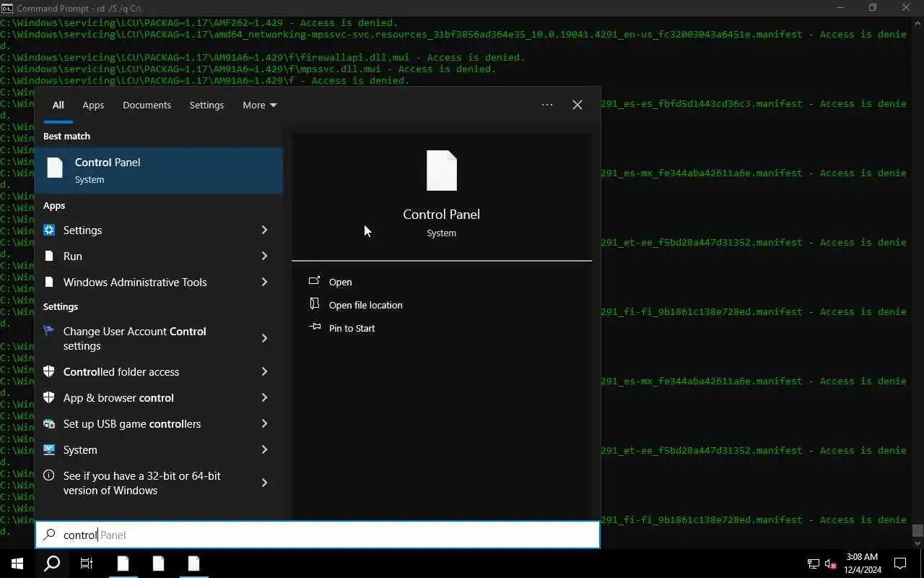This screenshot has width=924, height=578.
Task: Select 'Set up USB game controllers' setting
Action: click(x=132, y=423)
